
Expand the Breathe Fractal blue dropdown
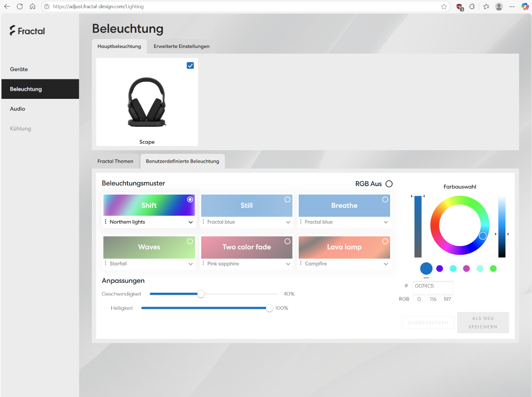(386, 222)
